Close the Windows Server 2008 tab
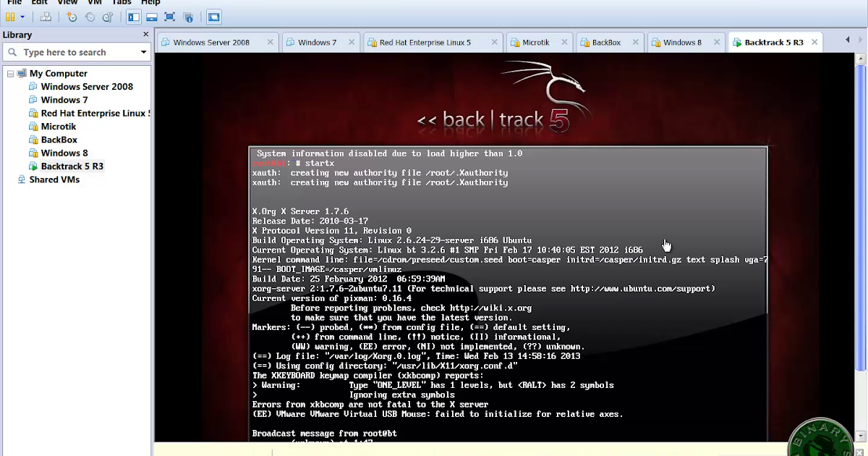The width and height of the screenshot is (868, 456). [271, 43]
